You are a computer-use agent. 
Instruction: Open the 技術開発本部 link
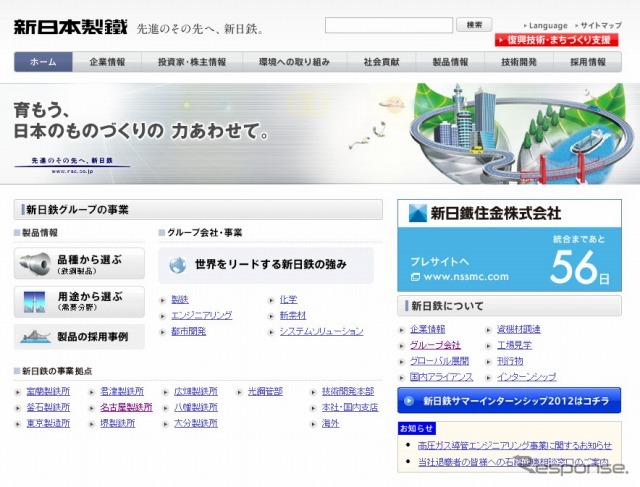click(348, 391)
